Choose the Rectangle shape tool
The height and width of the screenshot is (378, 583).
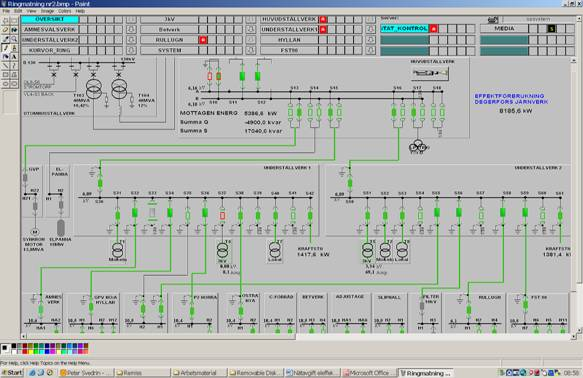pyautogui.click(x=6, y=75)
